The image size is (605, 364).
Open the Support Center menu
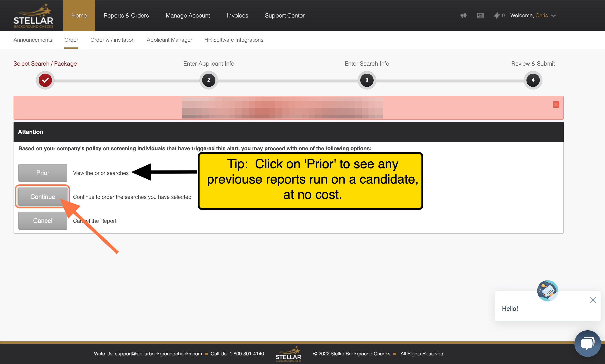tap(285, 16)
